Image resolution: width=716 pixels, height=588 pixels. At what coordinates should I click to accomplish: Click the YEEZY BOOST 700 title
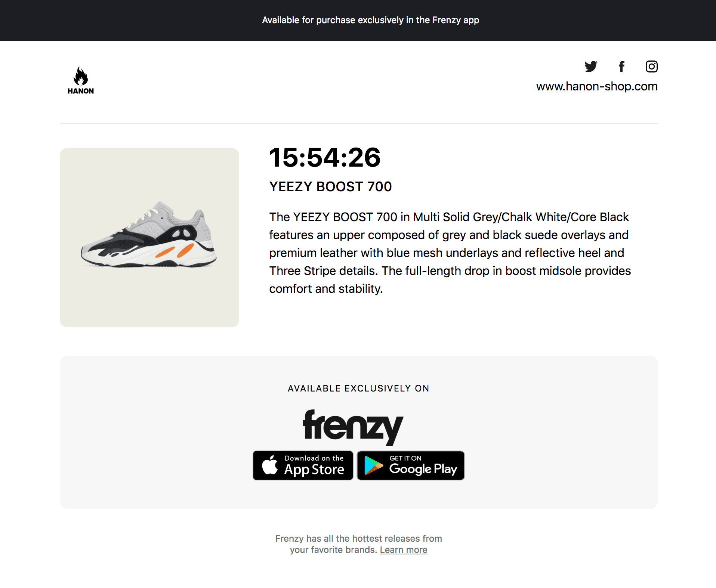point(330,186)
